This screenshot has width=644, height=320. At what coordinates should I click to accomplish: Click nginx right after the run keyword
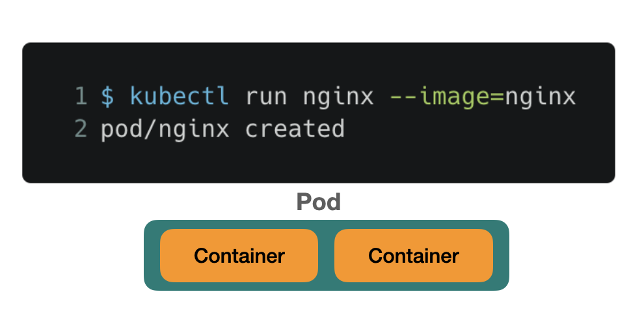tap(338, 97)
